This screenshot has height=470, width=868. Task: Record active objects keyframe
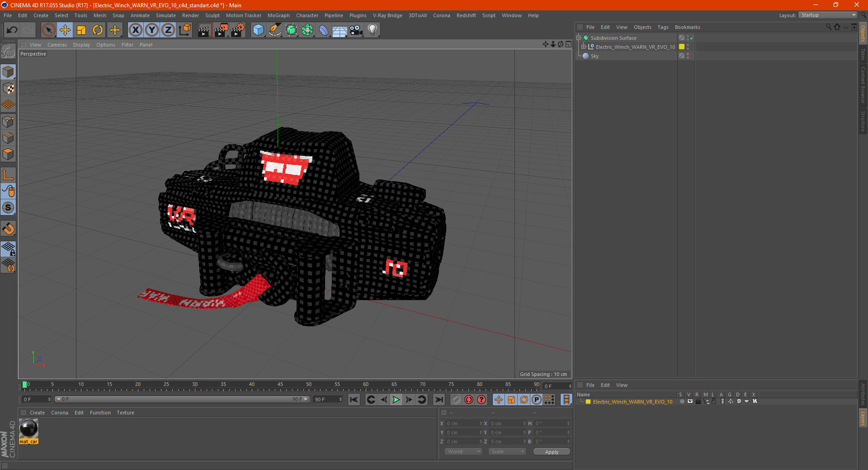(456, 399)
